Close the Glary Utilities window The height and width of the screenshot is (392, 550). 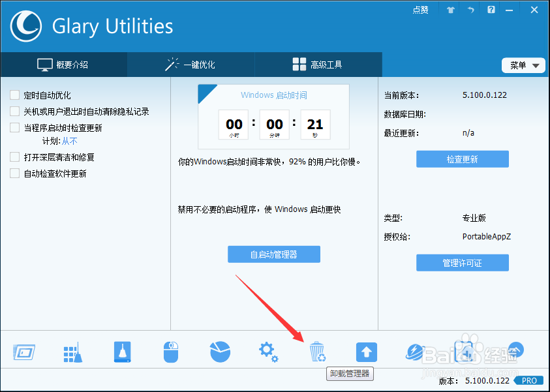pos(534,10)
